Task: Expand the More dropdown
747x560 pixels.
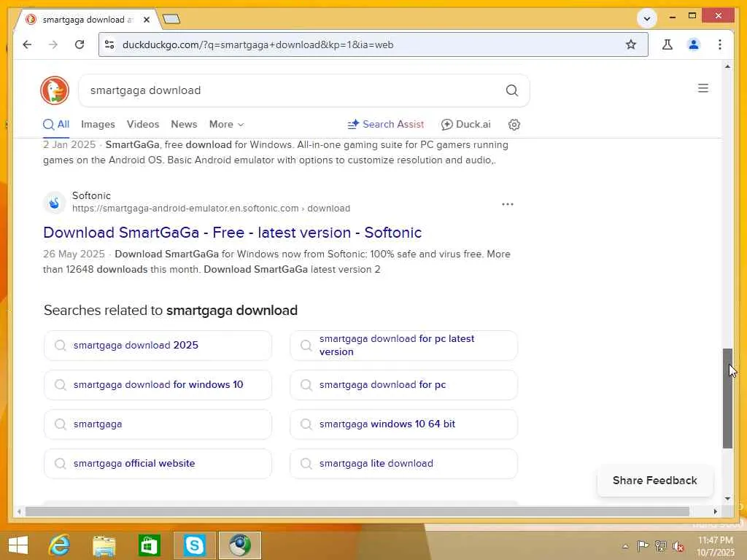Action: pyautogui.click(x=227, y=124)
